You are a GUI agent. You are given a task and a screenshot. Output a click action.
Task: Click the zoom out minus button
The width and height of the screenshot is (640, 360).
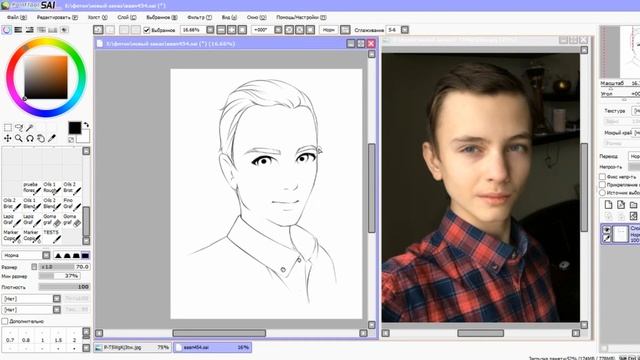point(221,30)
